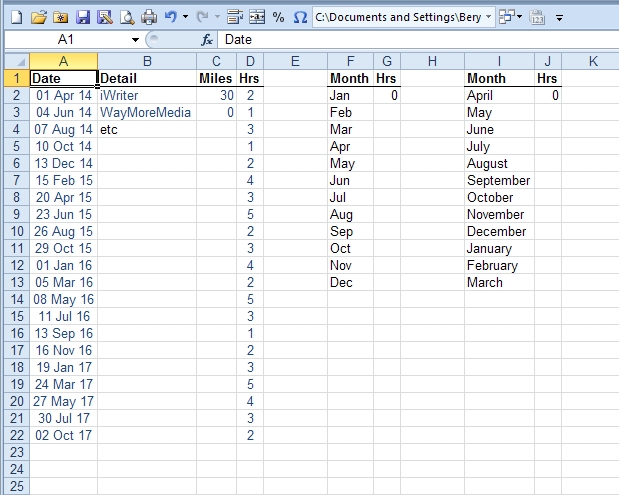Open a file with the folder icon
The height and width of the screenshot is (495, 619).
(x=38, y=17)
